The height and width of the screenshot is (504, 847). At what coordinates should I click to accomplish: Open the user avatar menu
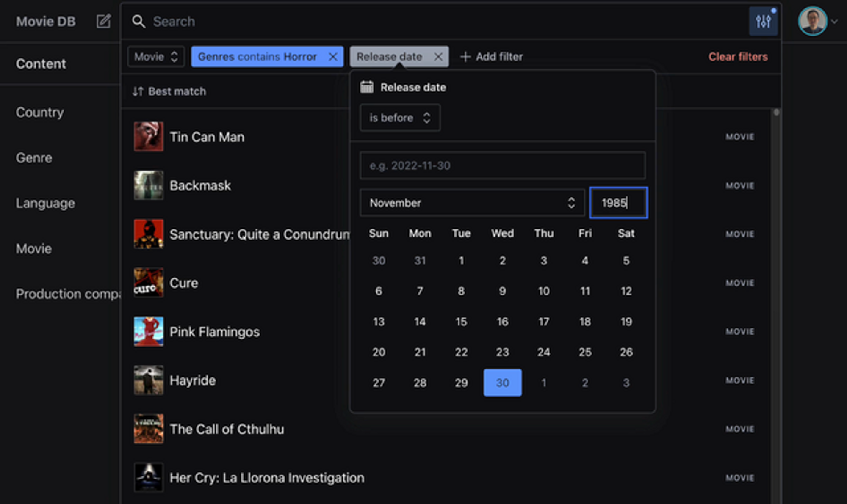pyautogui.click(x=812, y=21)
